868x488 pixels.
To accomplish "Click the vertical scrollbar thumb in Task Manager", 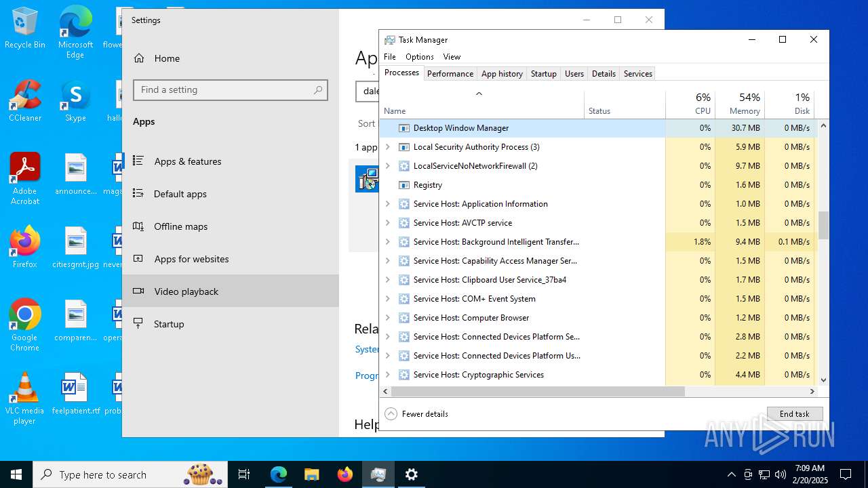I will pyautogui.click(x=824, y=225).
